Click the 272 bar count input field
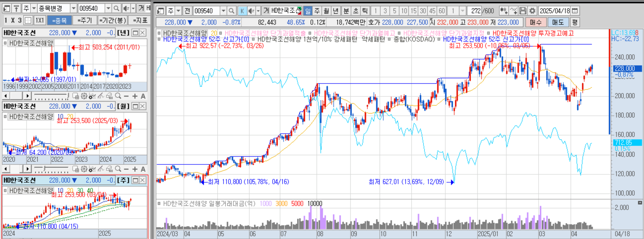This screenshot has width=644, height=239. click(474, 11)
